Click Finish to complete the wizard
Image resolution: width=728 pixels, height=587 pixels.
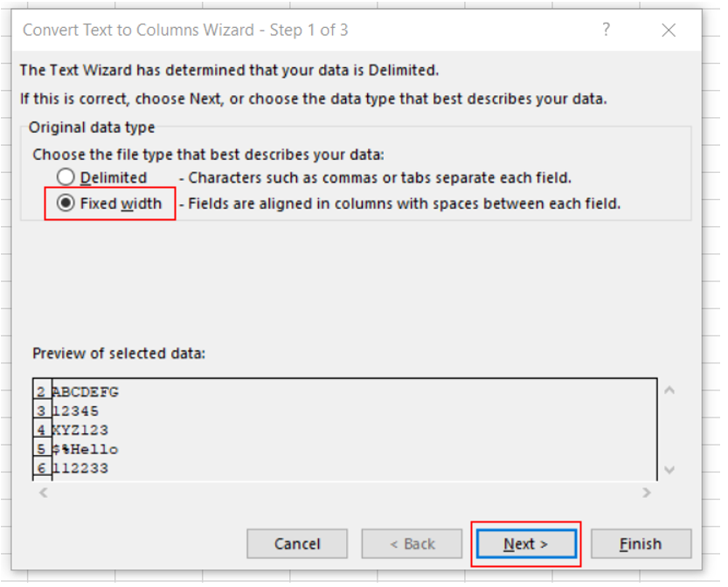(x=641, y=543)
